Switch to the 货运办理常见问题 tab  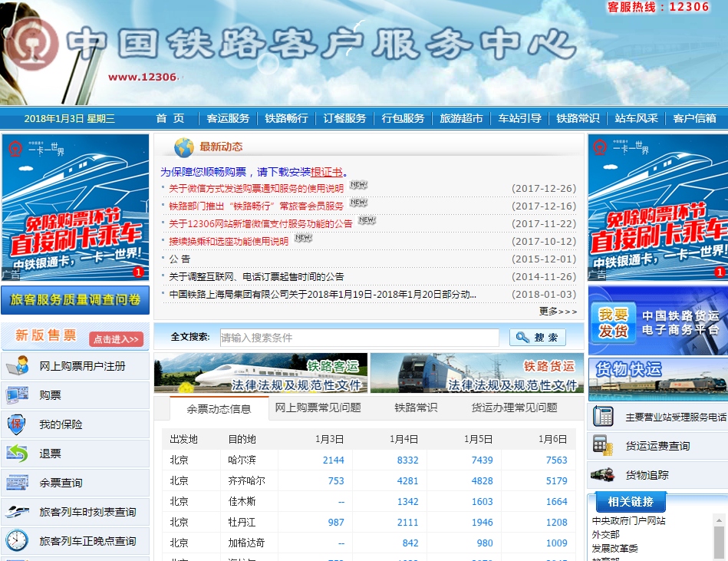(x=515, y=408)
